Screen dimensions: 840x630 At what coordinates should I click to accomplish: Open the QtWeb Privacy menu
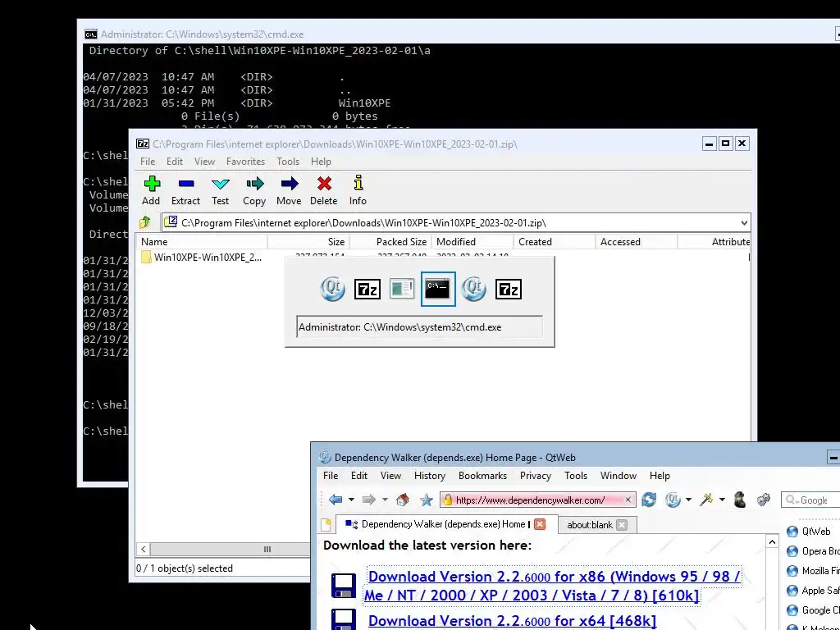[535, 476]
